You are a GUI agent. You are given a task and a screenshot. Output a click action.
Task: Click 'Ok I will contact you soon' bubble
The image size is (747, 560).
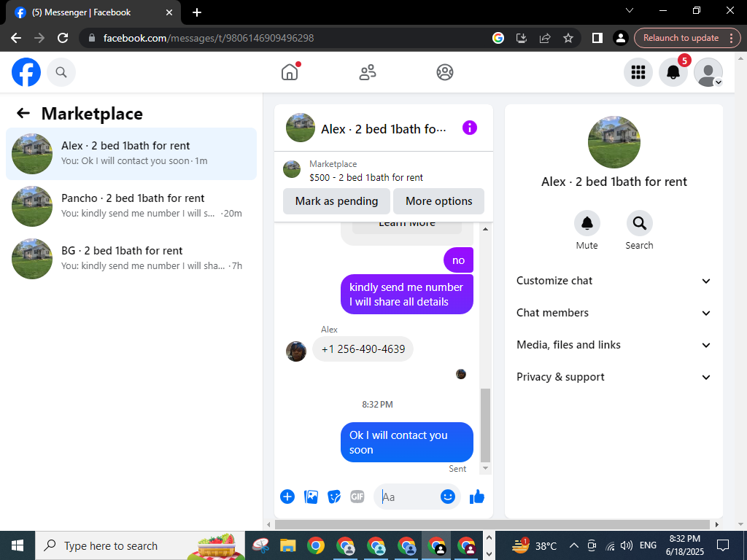click(407, 443)
